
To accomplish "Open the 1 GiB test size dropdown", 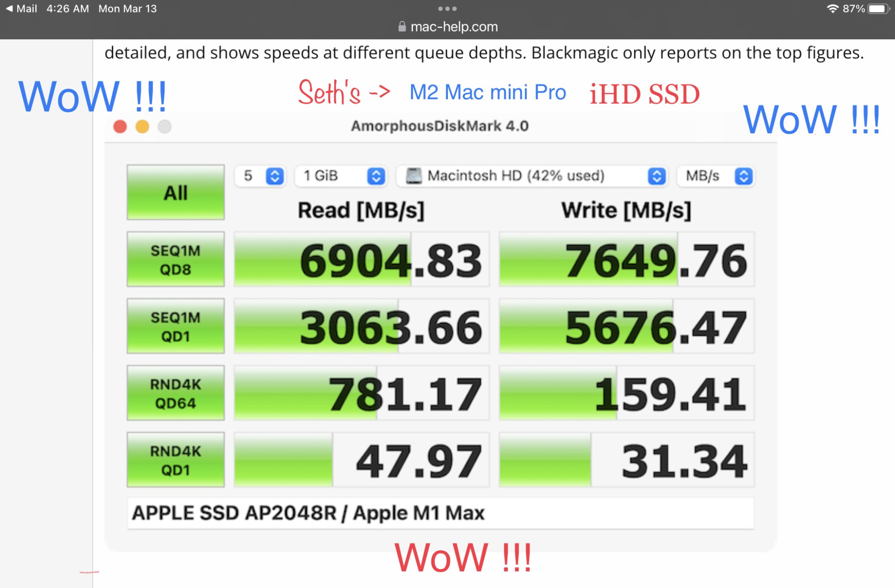I will (376, 176).
